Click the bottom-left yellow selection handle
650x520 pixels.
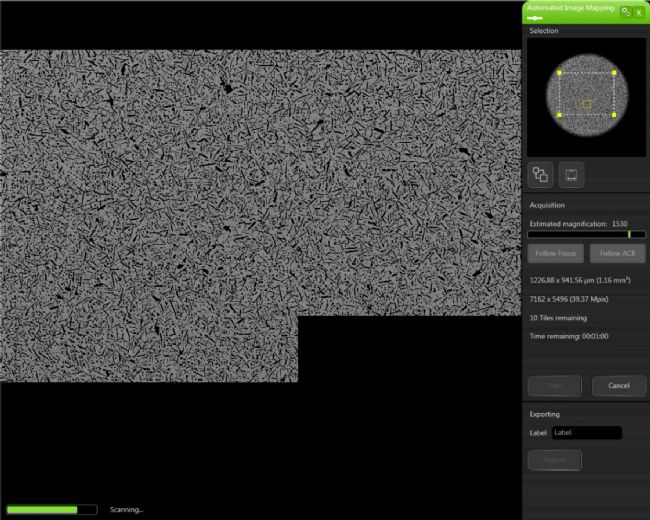(x=559, y=115)
